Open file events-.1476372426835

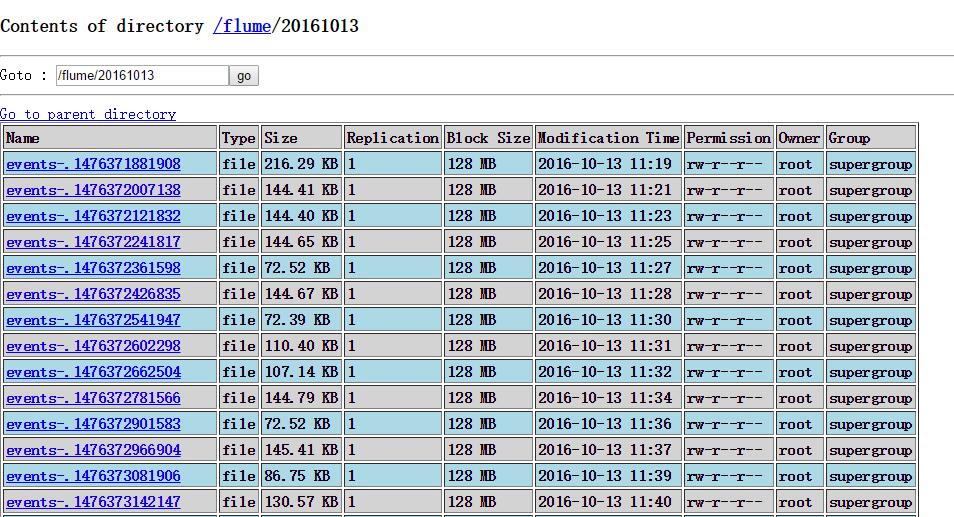click(93, 294)
